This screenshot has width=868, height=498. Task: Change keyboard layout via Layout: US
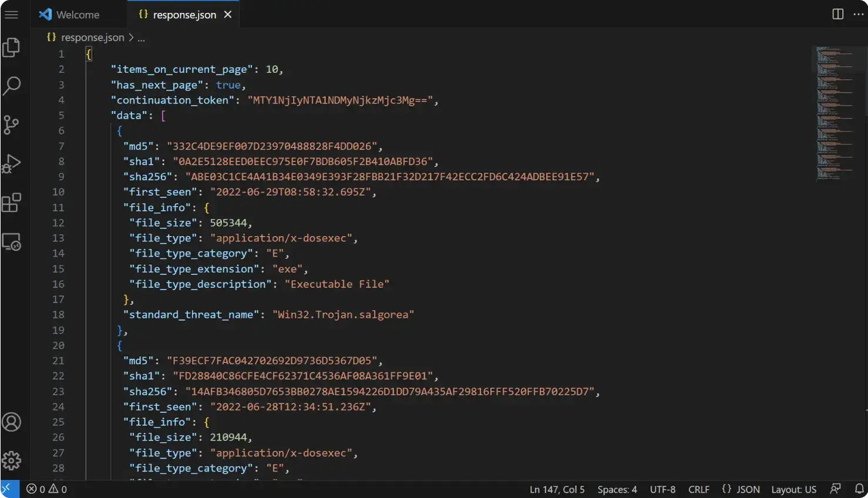pyautogui.click(x=793, y=489)
